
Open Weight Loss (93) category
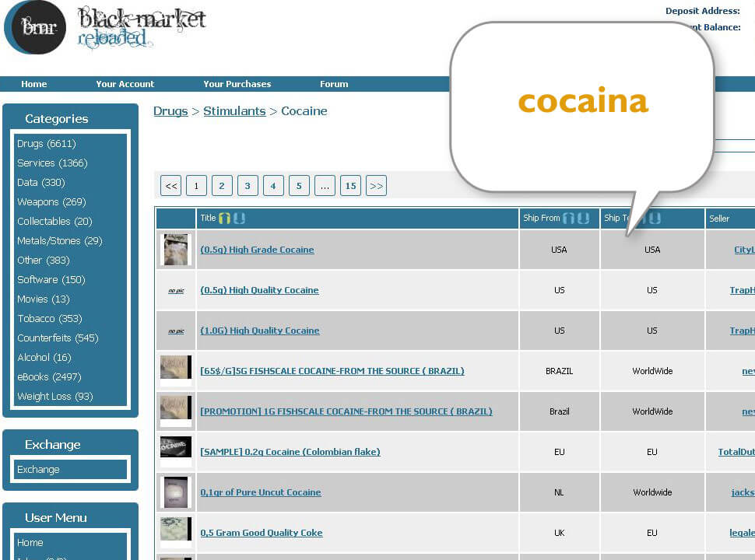pyautogui.click(x=55, y=397)
